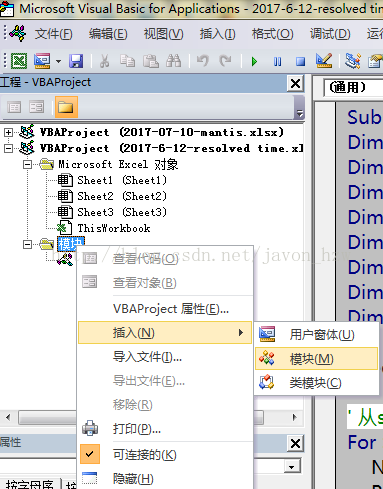Open the dropdown arrow beside Insert UserForm

[x=58, y=61]
